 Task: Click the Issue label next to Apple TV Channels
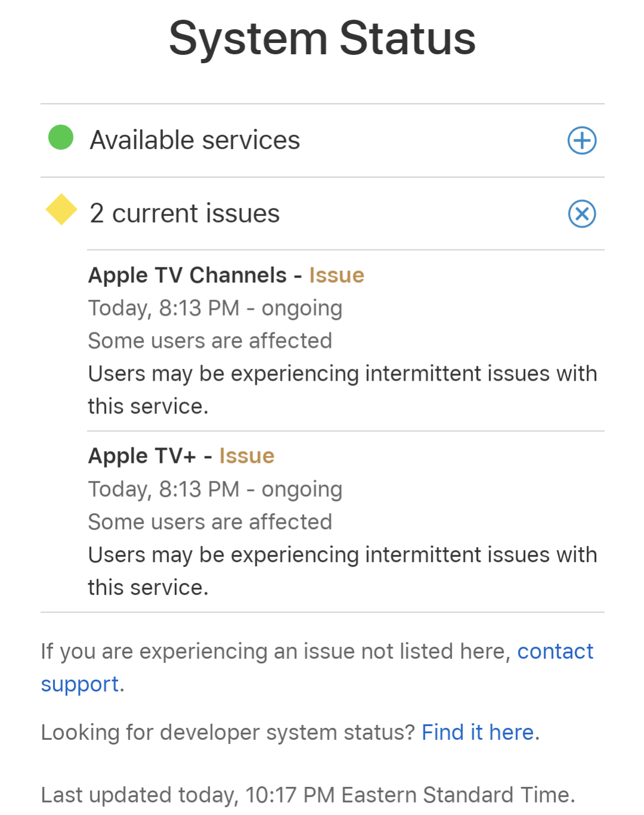tap(336, 275)
